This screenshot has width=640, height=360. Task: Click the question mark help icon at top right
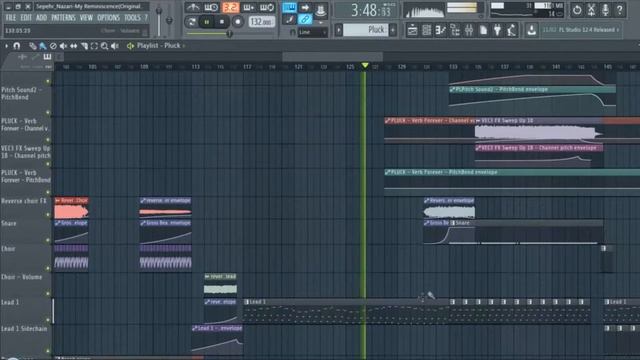620,9
